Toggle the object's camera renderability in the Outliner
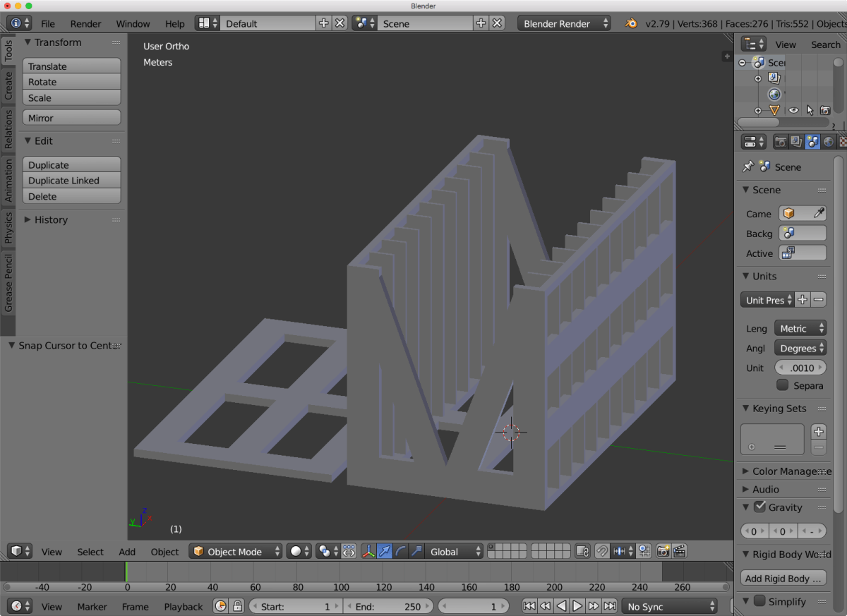 point(825,110)
